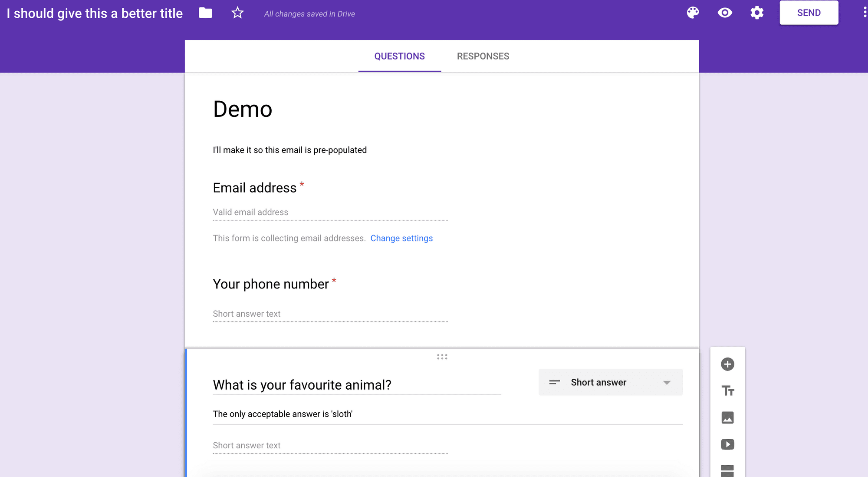Open the color palette theme icon
The image size is (868, 477).
(693, 13)
